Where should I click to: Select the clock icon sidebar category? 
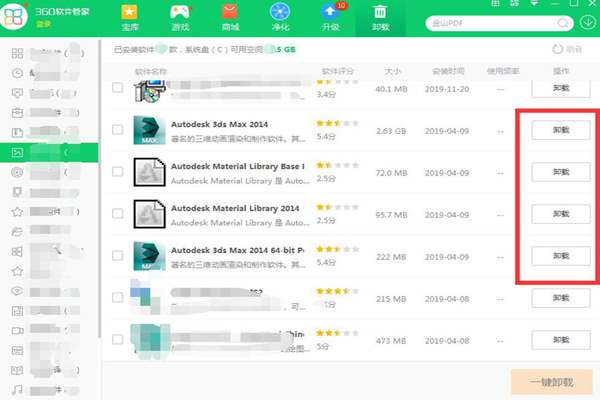click(17, 73)
